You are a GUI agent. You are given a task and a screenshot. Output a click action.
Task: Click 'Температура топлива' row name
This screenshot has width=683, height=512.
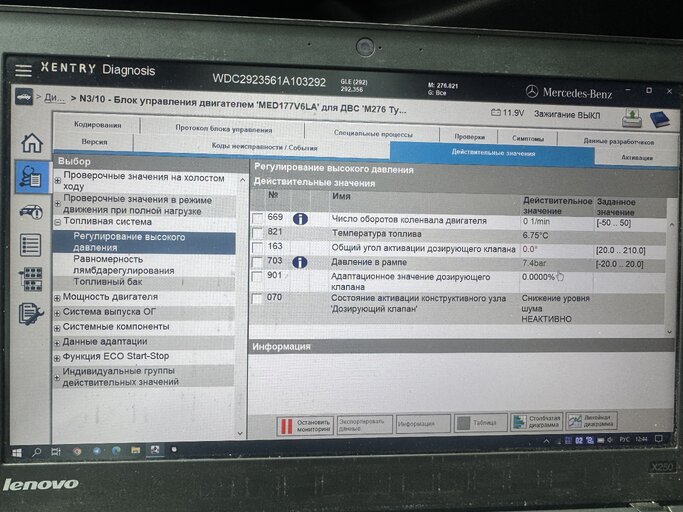376,234
